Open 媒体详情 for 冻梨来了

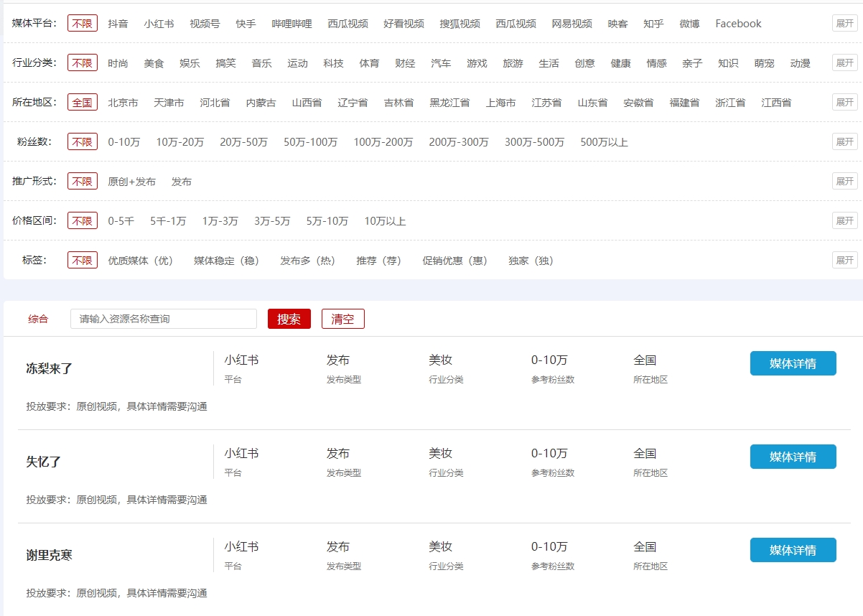tap(793, 363)
